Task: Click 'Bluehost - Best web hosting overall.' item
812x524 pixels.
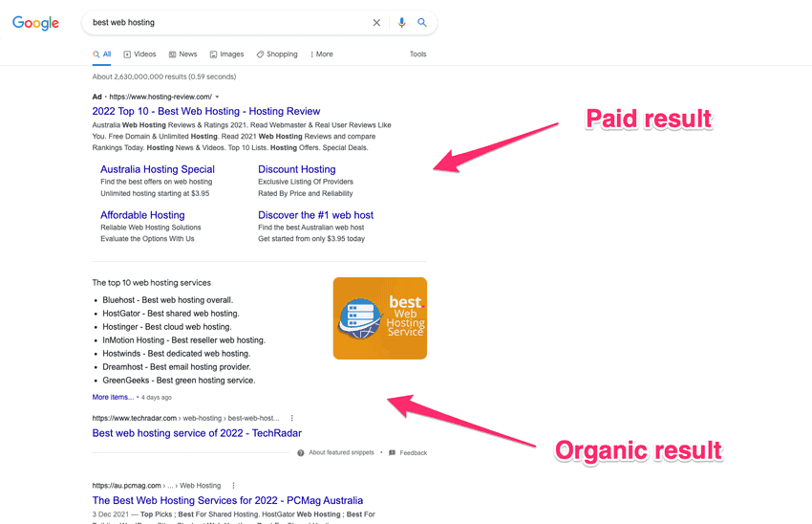Action: tap(168, 300)
